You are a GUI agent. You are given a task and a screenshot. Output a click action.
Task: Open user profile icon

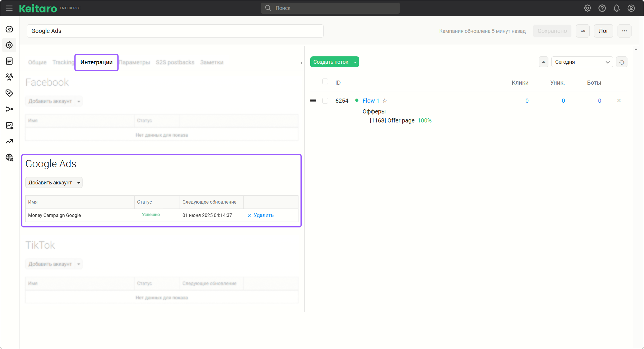tap(631, 8)
